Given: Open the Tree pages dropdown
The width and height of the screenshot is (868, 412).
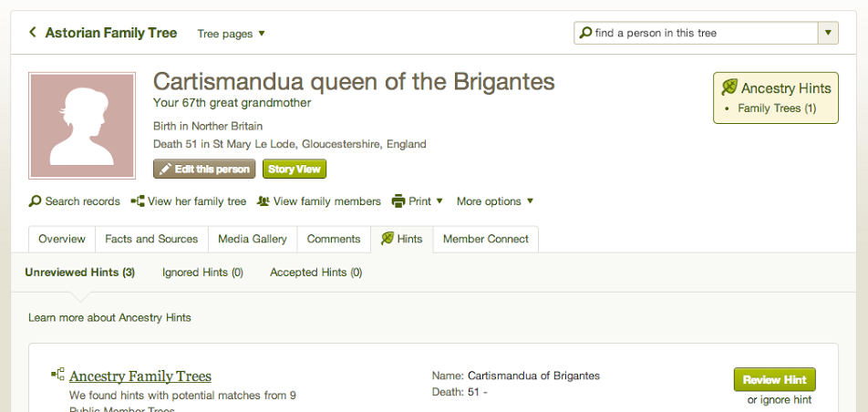Looking at the screenshot, I should 232,34.
